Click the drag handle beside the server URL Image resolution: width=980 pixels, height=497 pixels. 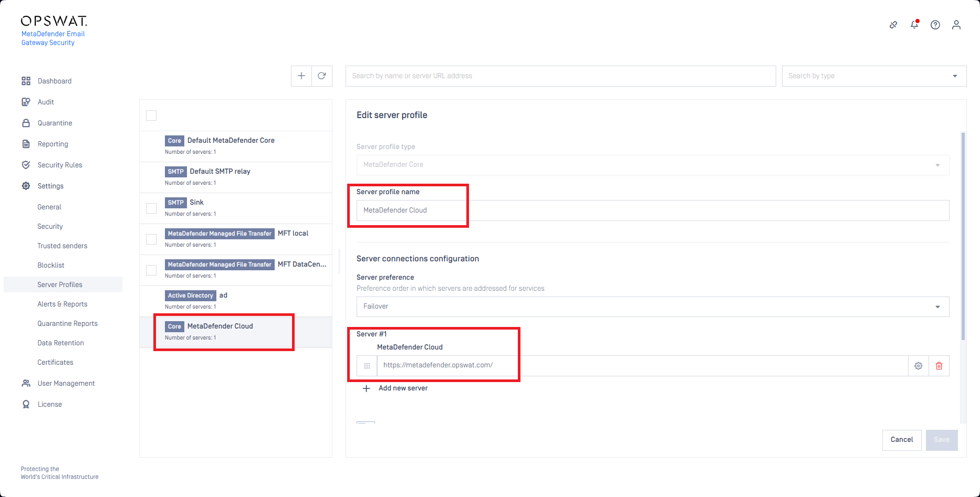[367, 366]
